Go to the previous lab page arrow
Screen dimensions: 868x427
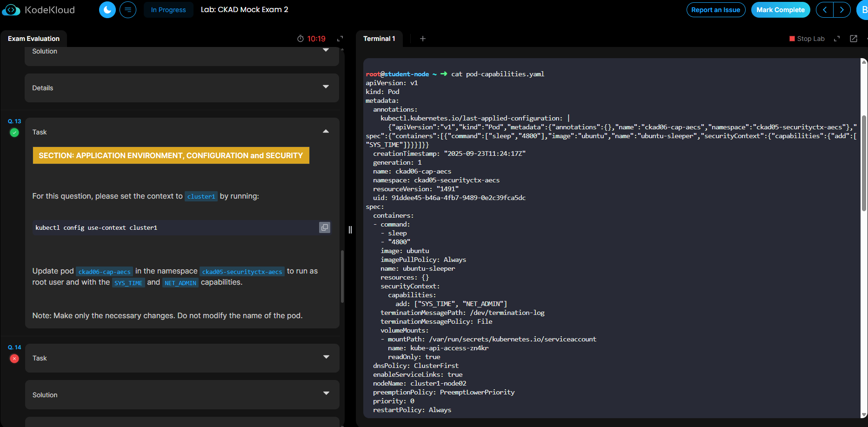point(825,10)
